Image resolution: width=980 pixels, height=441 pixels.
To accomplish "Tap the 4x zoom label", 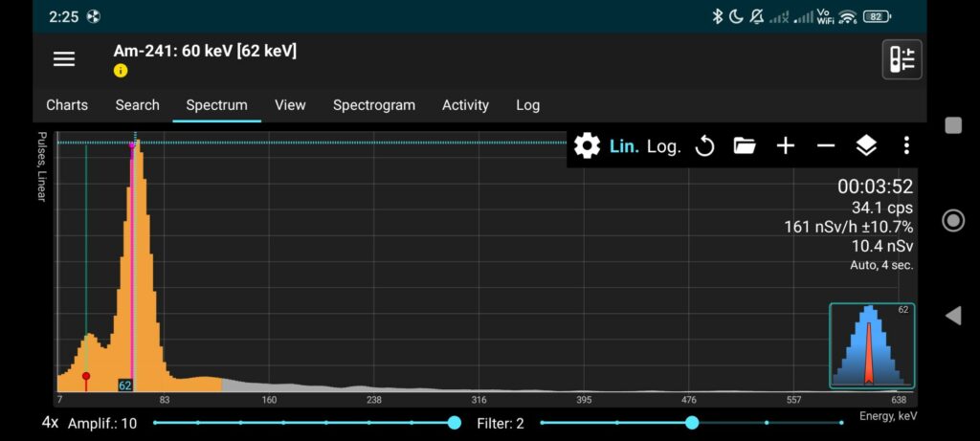I will click(50, 423).
